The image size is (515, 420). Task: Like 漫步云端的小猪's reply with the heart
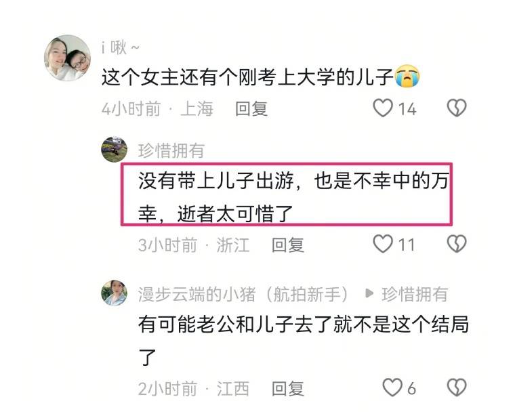tap(392, 387)
